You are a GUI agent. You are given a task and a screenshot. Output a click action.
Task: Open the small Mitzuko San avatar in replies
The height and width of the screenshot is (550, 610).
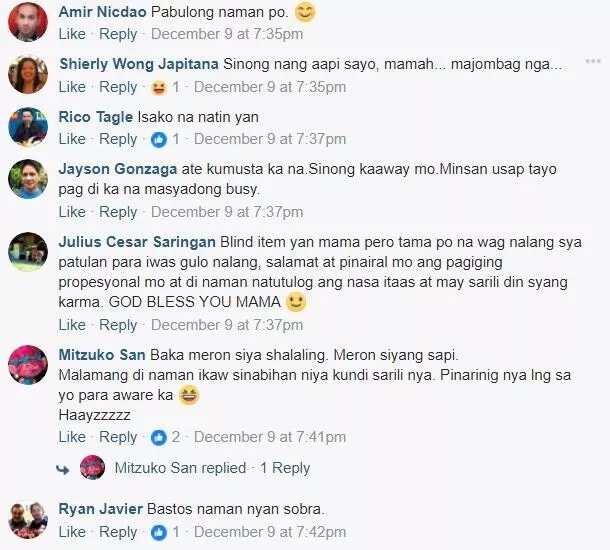click(93, 467)
